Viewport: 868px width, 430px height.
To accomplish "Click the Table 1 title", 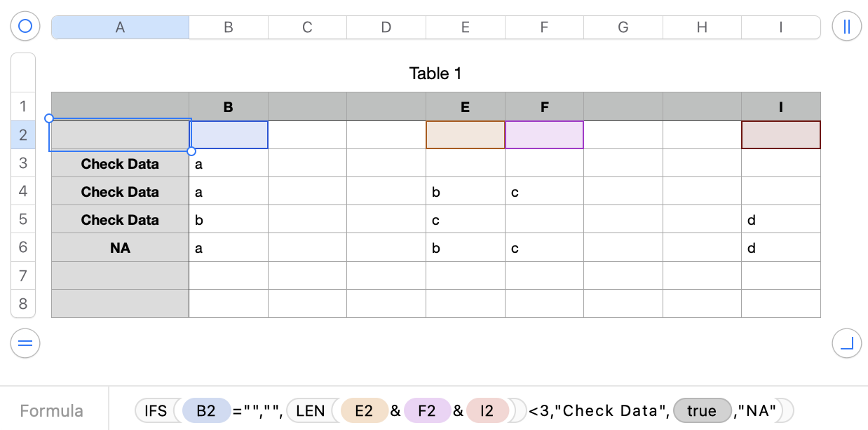I will (435, 74).
